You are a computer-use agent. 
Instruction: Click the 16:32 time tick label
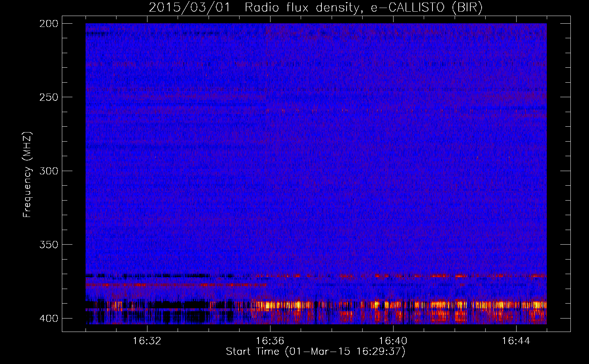click(147, 341)
